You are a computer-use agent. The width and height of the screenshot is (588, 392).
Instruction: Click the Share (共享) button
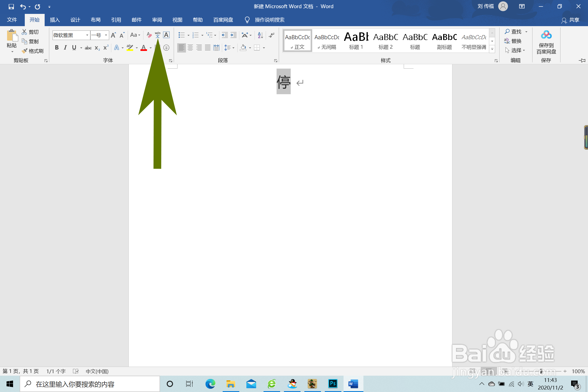click(570, 20)
